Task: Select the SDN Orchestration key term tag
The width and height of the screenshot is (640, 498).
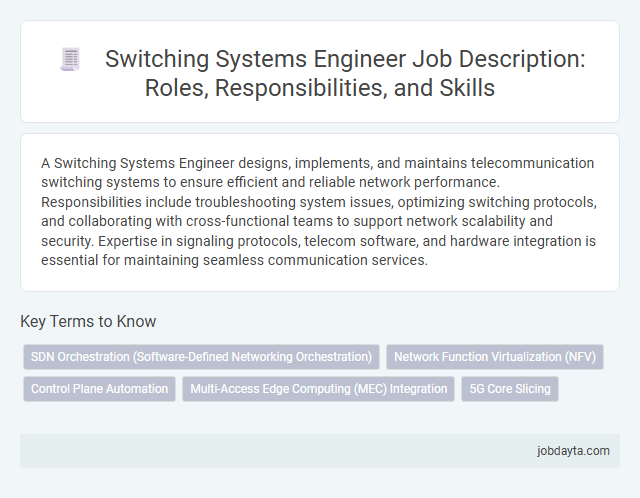Action: [201, 357]
